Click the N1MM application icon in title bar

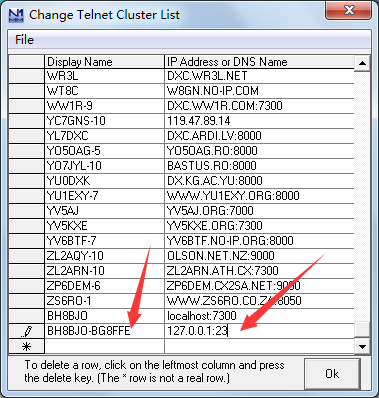pos(16,15)
